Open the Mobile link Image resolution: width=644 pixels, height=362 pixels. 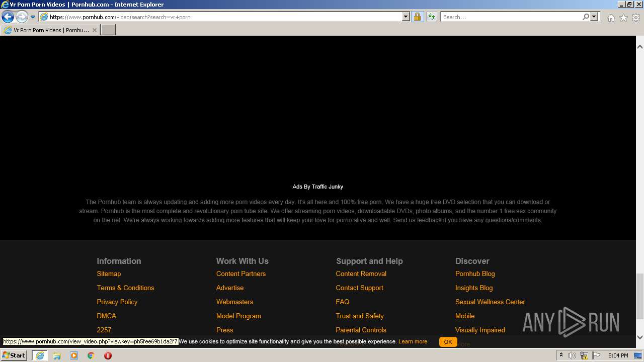click(x=465, y=316)
